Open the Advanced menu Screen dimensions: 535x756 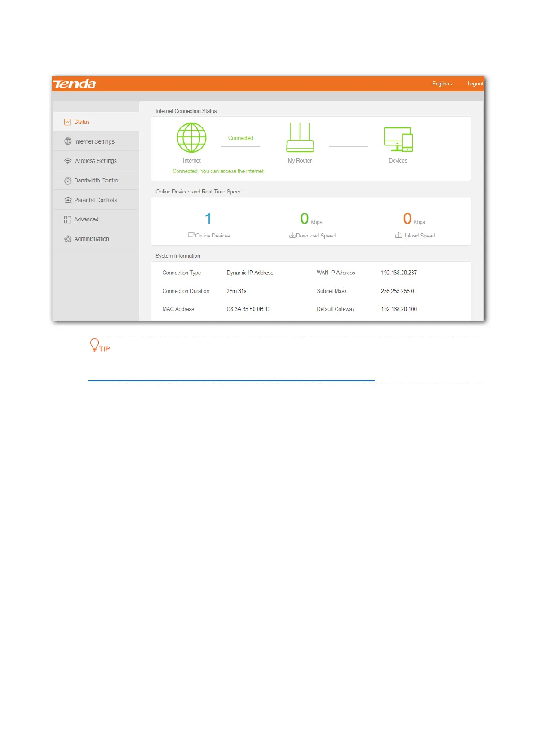click(x=96, y=220)
